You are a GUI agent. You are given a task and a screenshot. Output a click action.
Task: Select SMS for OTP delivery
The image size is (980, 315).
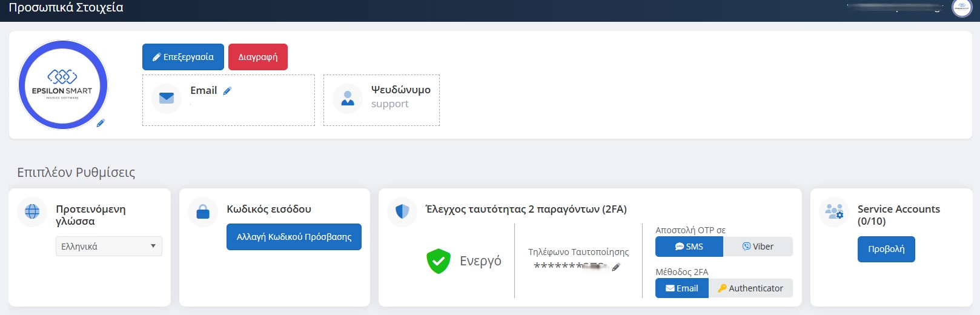tap(689, 247)
